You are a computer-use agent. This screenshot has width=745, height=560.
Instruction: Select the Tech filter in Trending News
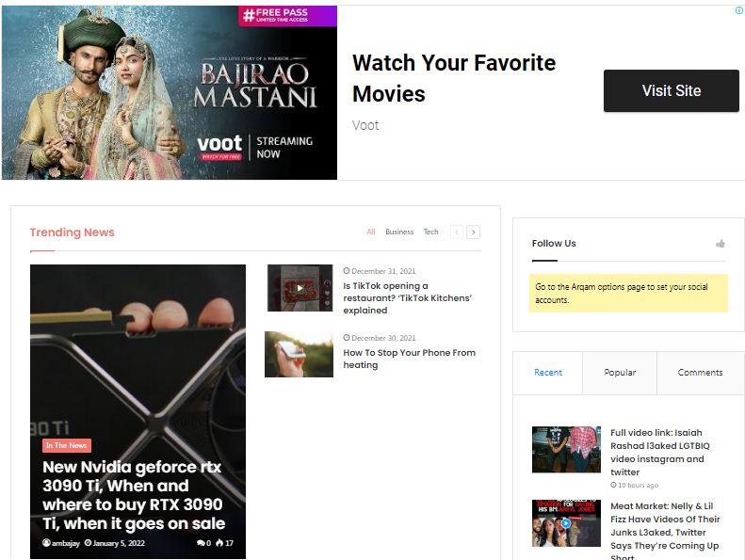pyautogui.click(x=431, y=232)
